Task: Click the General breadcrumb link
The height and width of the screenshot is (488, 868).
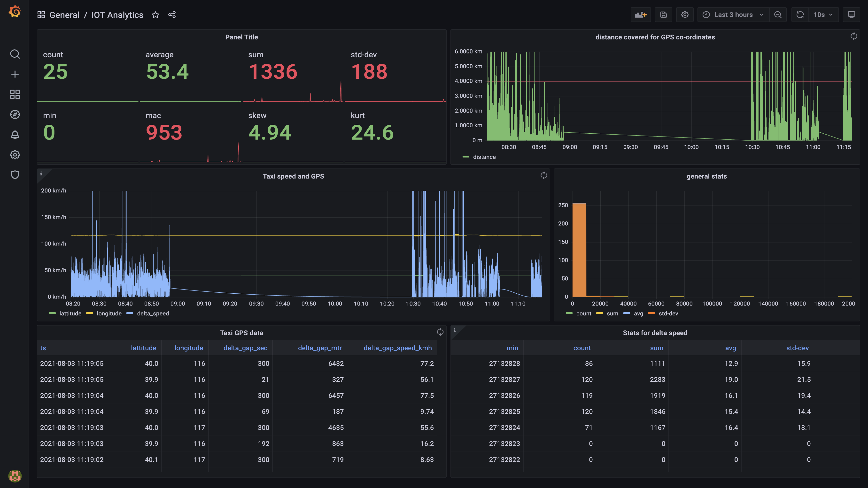Action: pyautogui.click(x=64, y=15)
